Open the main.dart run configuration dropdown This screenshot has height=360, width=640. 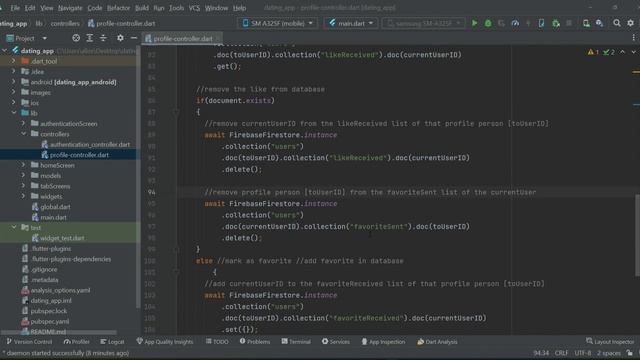[x=351, y=23]
